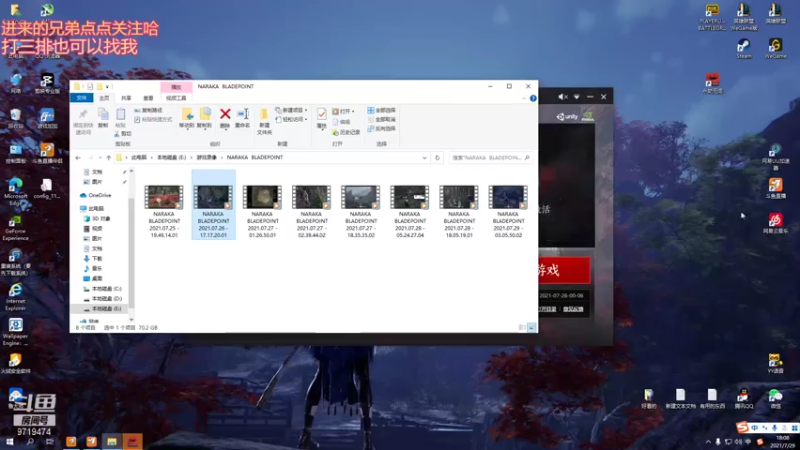
Task: Select video 2021.07.27 - 18.35.35.02
Action: coord(361,211)
